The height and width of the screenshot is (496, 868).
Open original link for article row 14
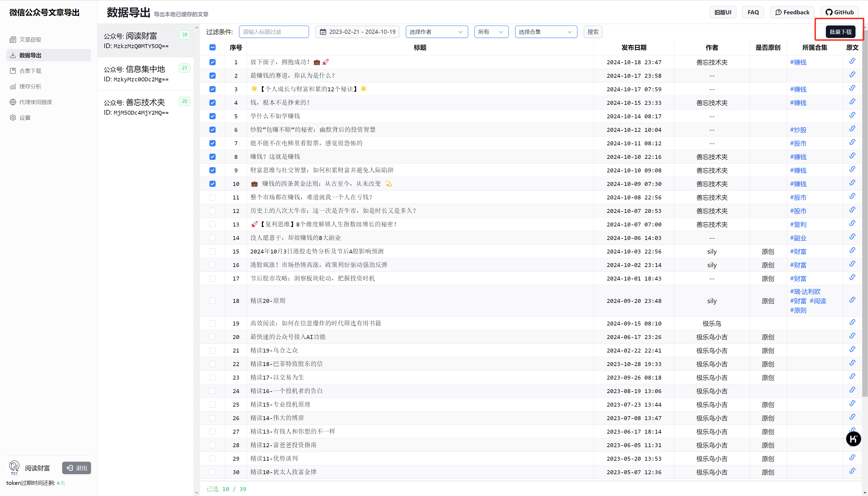(852, 237)
